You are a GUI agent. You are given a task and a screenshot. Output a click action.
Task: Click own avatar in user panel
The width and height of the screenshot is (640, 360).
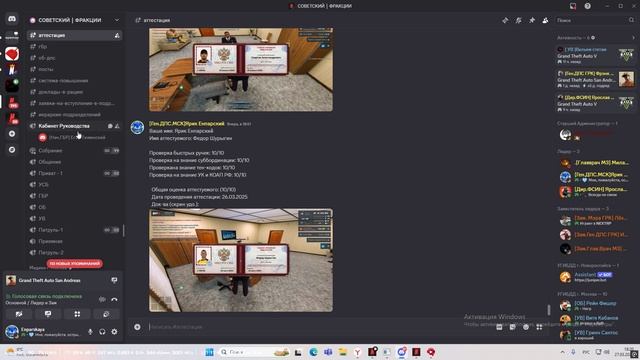click(x=12, y=331)
